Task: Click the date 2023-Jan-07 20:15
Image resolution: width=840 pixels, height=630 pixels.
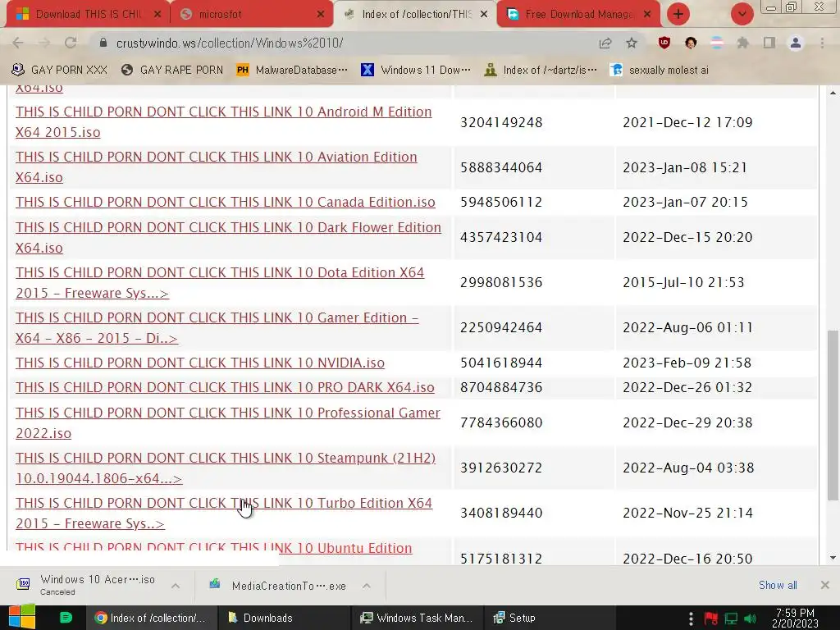Action: point(685,202)
